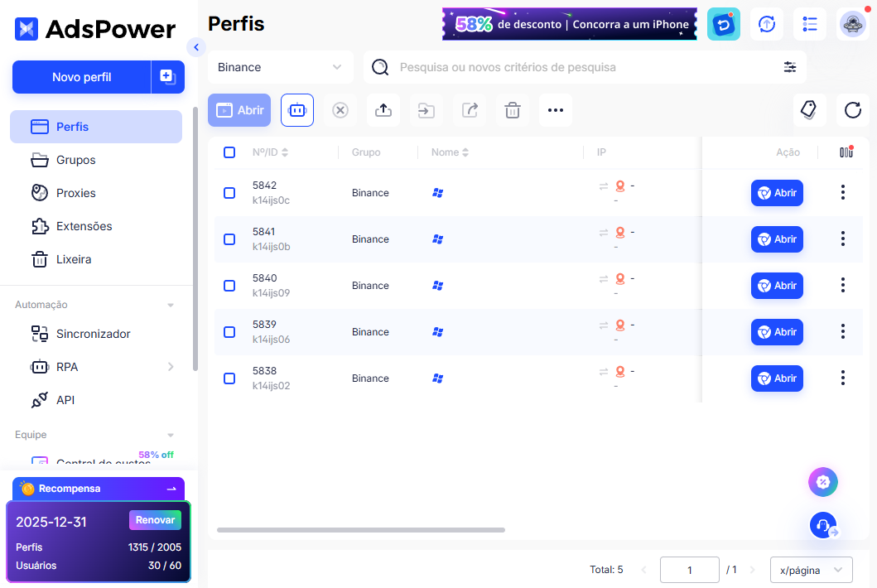The width and height of the screenshot is (877, 588).
Task: Click Abrir for profile 5841
Action: [777, 239]
